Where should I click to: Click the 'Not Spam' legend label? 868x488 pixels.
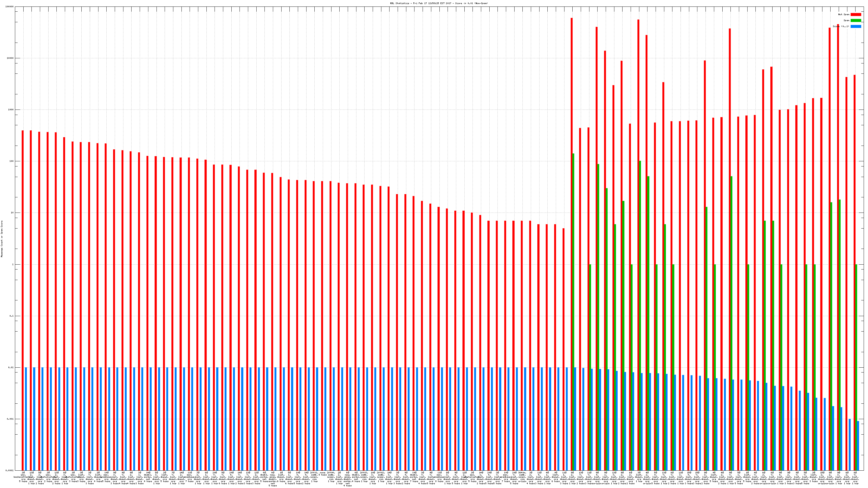[x=844, y=14]
